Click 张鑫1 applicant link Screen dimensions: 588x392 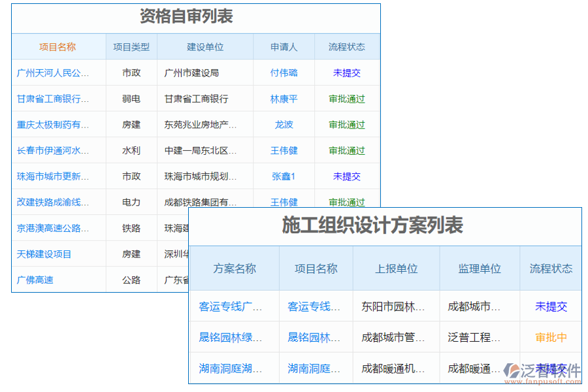[x=283, y=176]
